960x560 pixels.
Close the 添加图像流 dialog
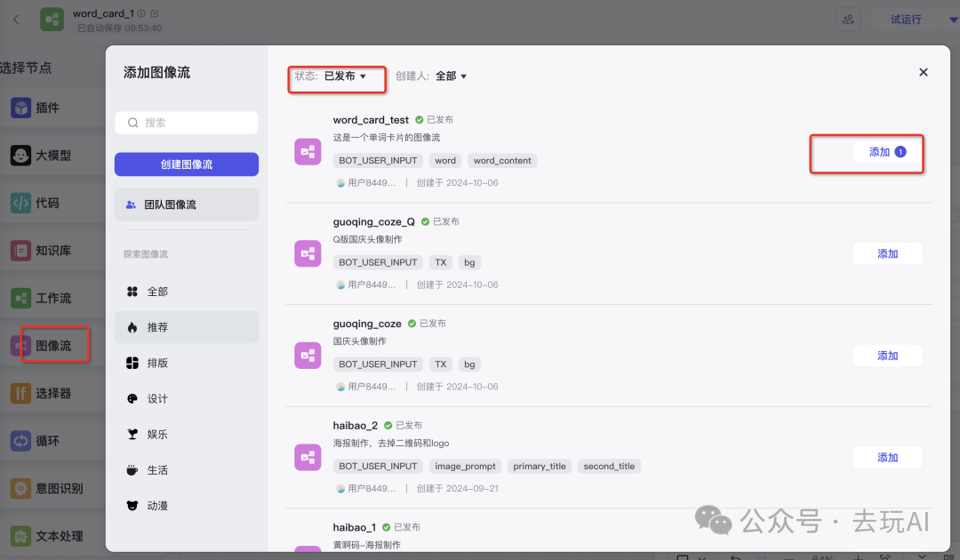(924, 72)
